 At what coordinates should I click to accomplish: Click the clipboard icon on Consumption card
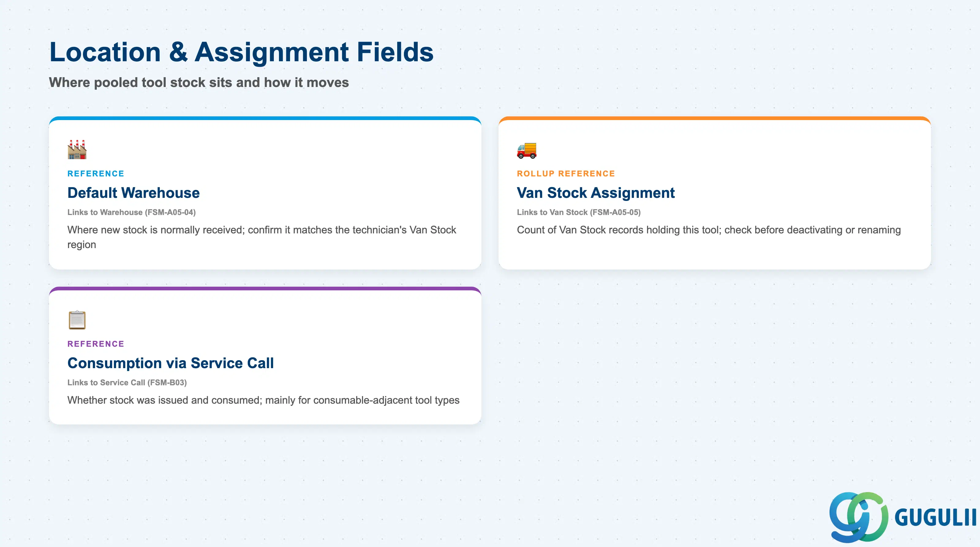click(77, 320)
